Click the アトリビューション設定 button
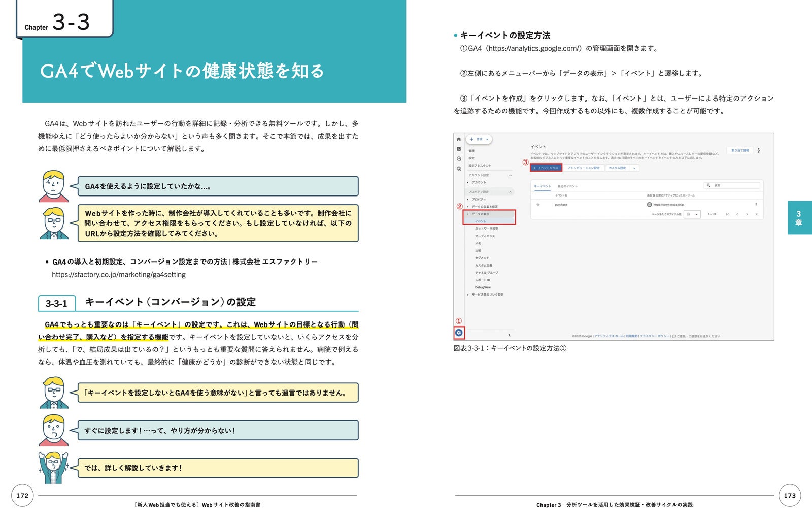The width and height of the screenshot is (812, 522). (584, 168)
